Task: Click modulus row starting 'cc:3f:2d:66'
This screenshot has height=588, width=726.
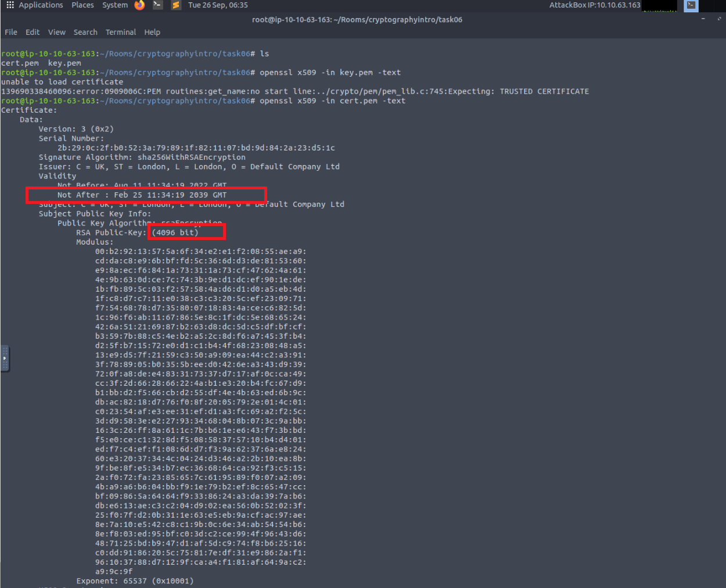Action: tap(201, 383)
